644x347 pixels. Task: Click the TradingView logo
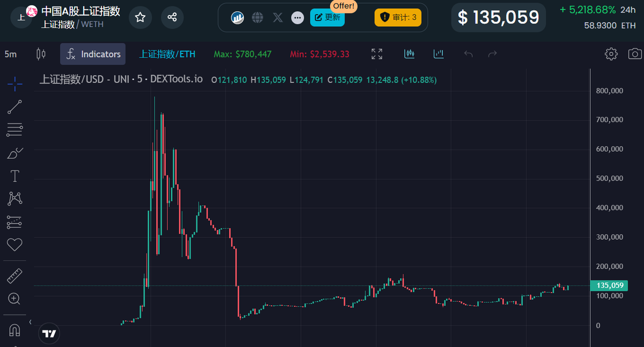[49, 334]
